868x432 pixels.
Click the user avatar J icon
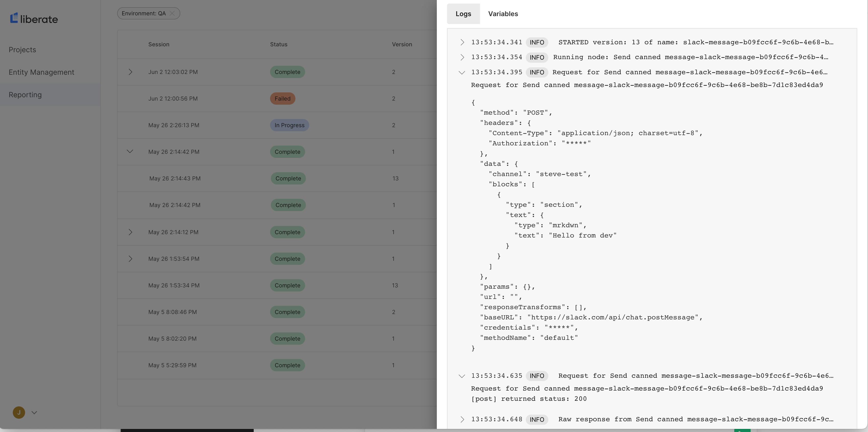point(19,412)
